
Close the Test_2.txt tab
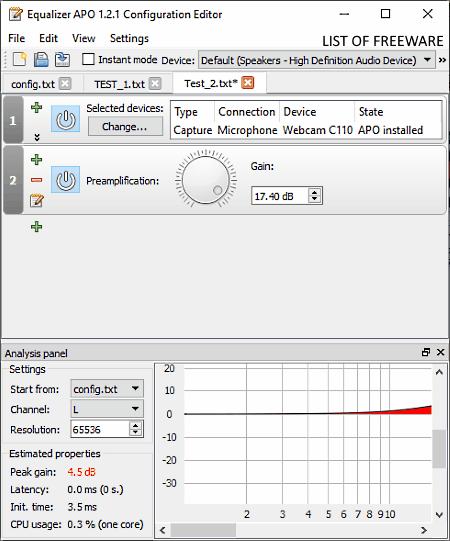coord(248,83)
